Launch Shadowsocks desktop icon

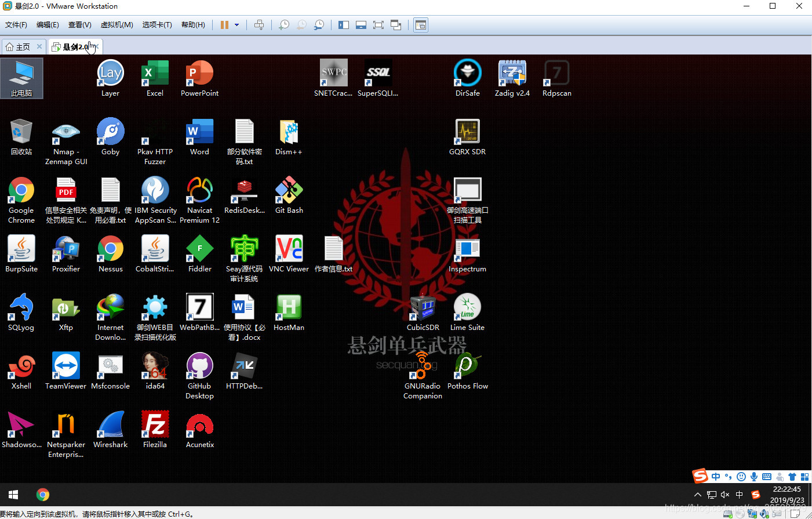(21, 429)
